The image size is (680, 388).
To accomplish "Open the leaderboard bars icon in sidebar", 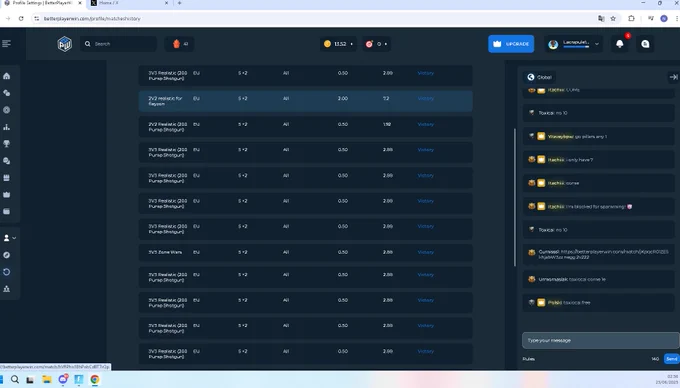I will (x=7, y=127).
